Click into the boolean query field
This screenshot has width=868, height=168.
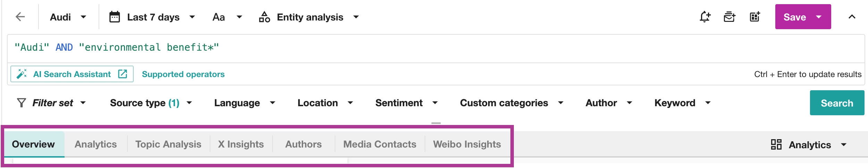pos(417,48)
